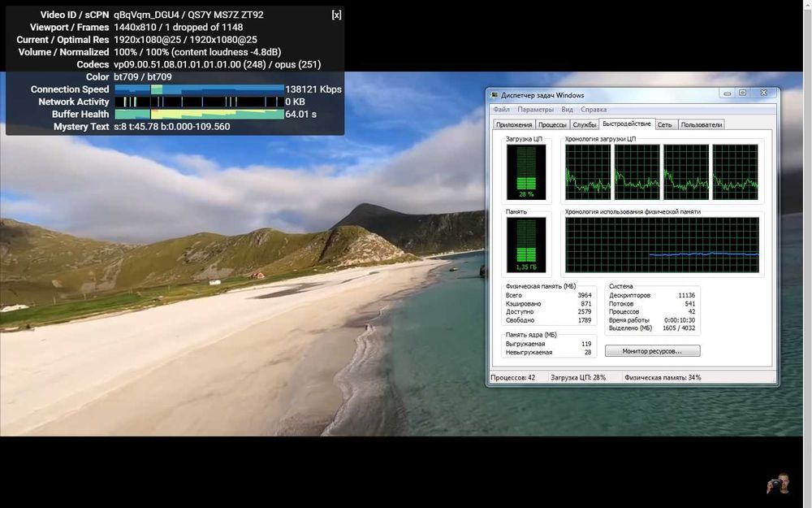Expand the Вид menu
812x508 pixels.
[x=567, y=109]
